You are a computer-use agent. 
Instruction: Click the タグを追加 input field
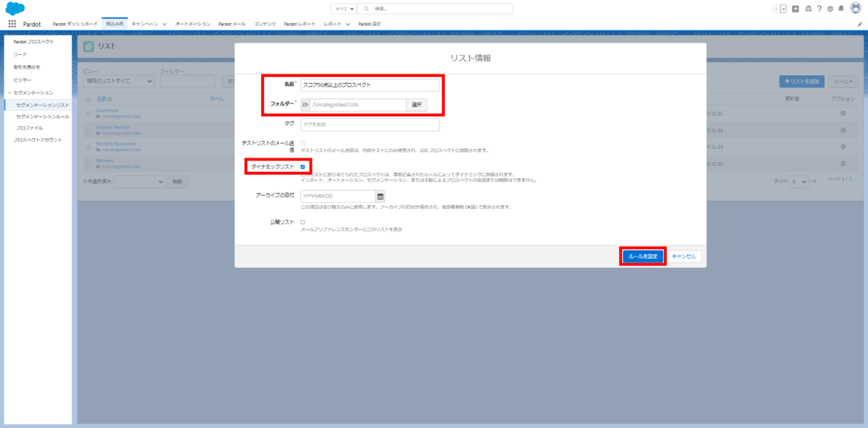pos(370,124)
